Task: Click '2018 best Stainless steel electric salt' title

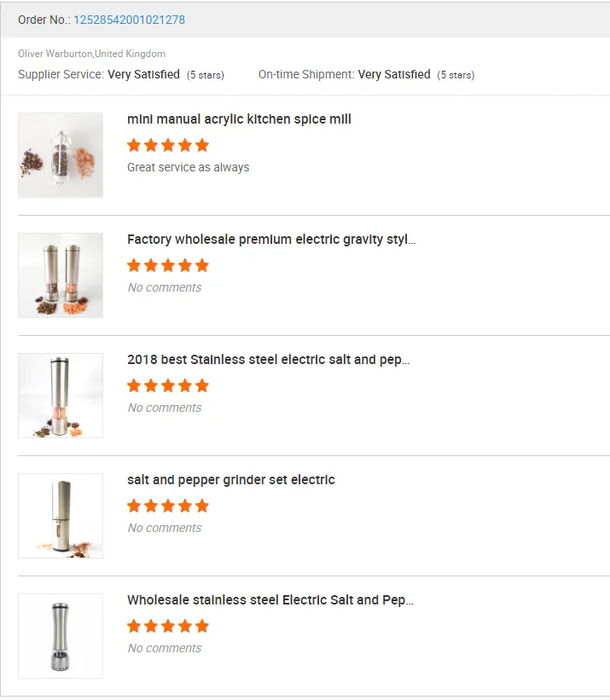Action: pos(268,360)
